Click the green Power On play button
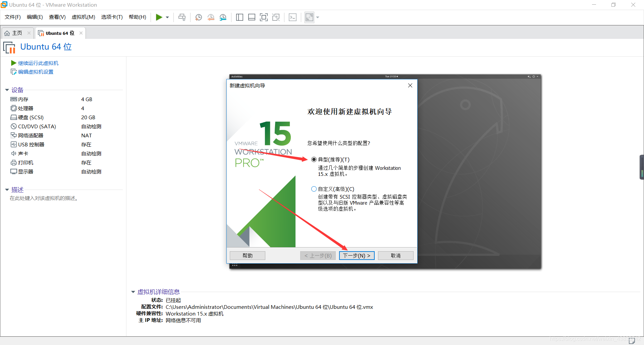Screen dimensions: 644x345 click(159, 17)
